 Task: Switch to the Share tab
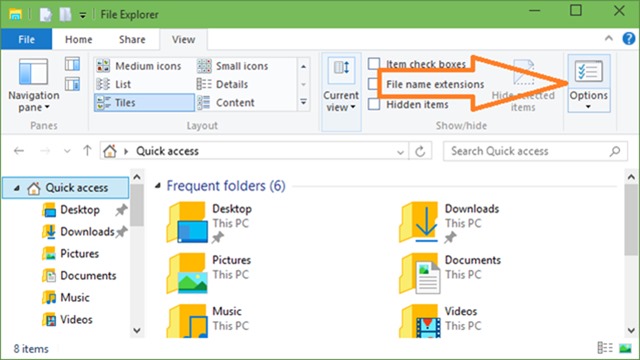(x=132, y=39)
